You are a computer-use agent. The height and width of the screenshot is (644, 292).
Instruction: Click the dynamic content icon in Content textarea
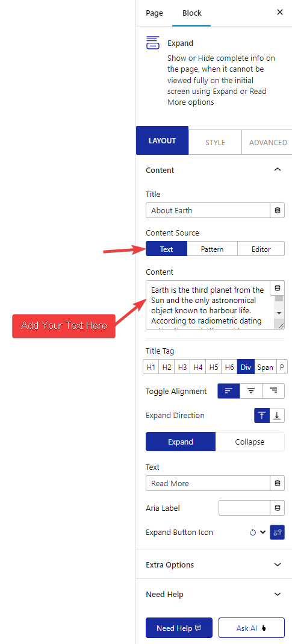coord(277,288)
